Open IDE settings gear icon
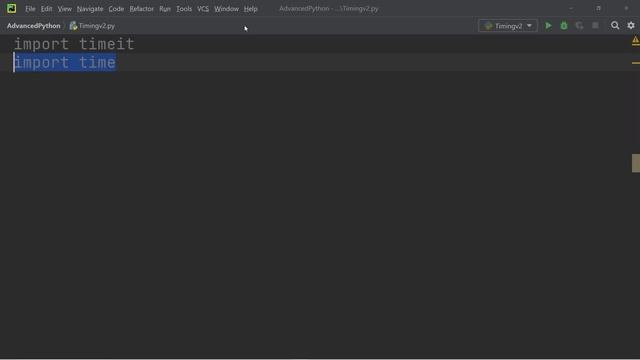This screenshot has height=360, width=640. pyautogui.click(x=631, y=26)
